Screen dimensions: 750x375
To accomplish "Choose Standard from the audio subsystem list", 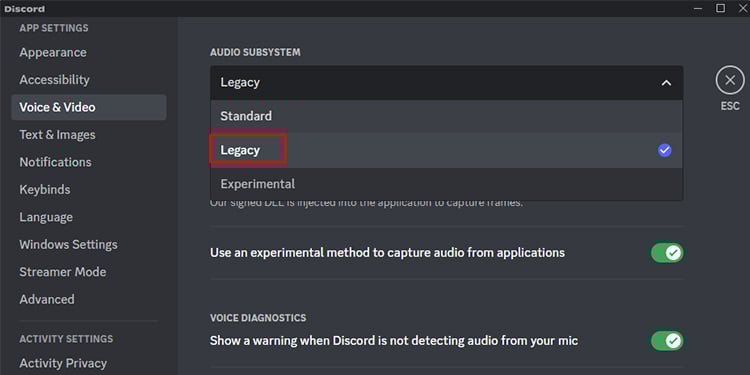I will 446,116.
